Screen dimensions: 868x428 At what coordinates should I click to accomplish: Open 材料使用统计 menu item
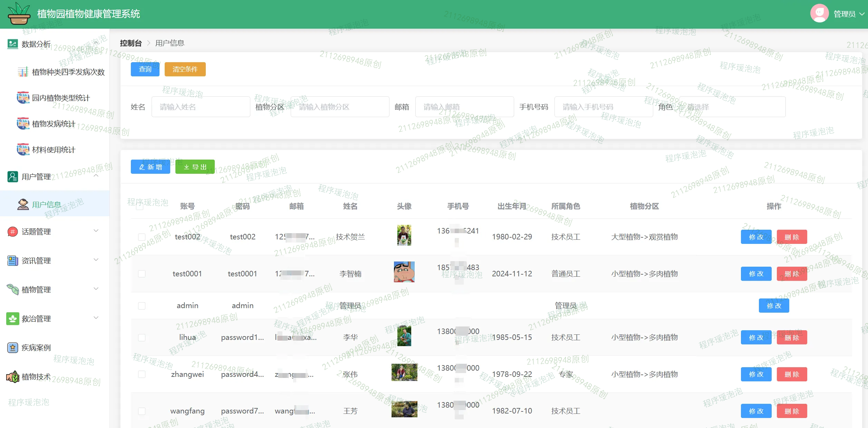tap(54, 150)
